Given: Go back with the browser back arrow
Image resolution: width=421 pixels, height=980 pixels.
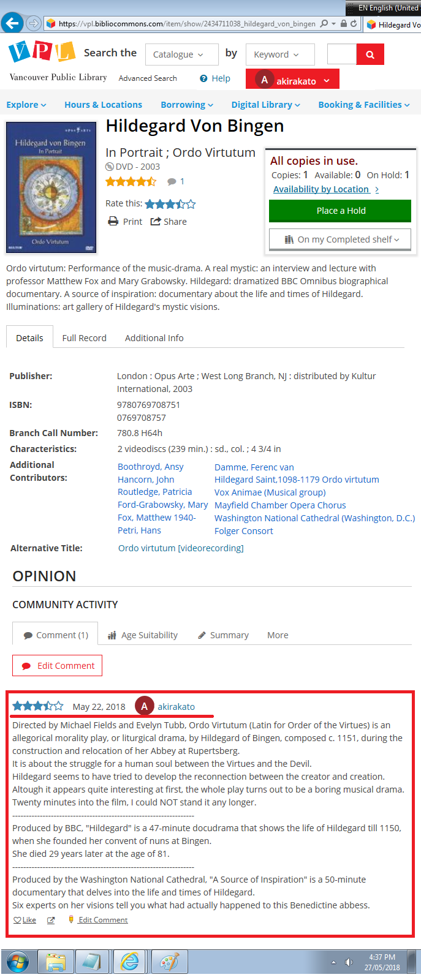Looking at the screenshot, I should point(12,23).
